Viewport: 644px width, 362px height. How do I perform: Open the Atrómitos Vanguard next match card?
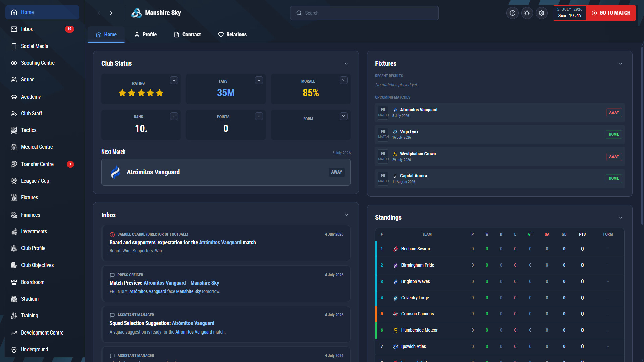pyautogui.click(x=226, y=172)
